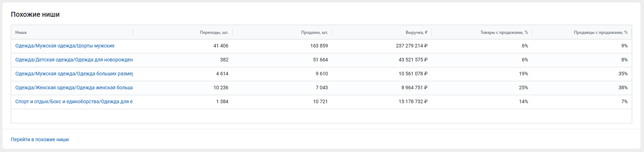644x152 pixels.
Task: Click the Перейти в похожие ниши link
Action: click(40, 139)
